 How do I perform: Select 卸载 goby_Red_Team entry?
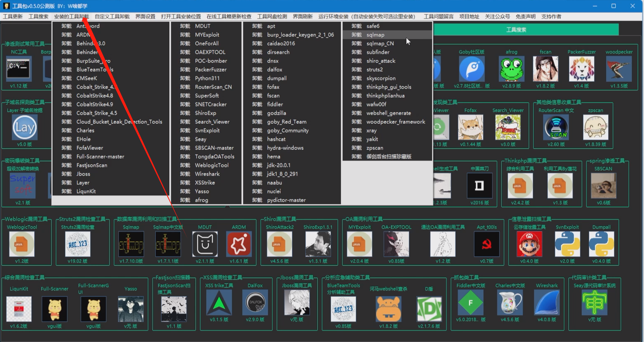(292, 122)
